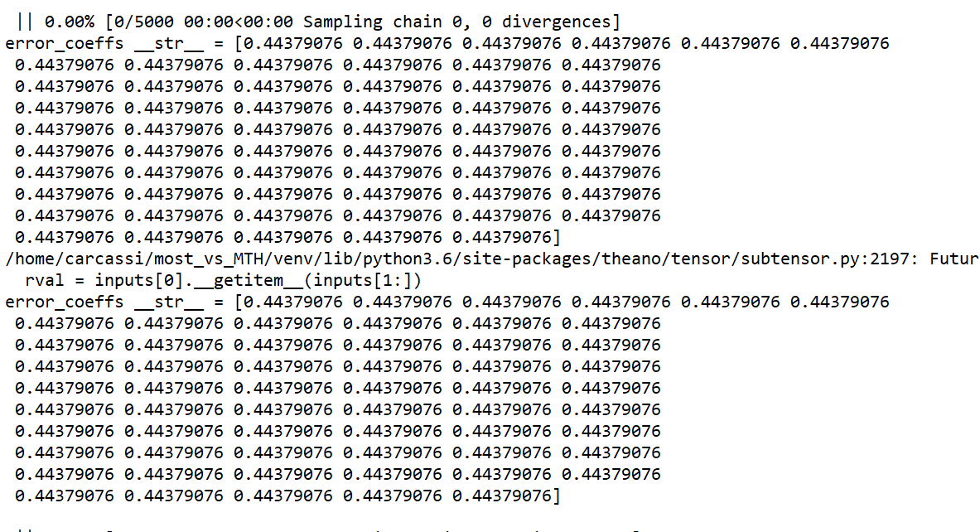The height and width of the screenshot is (532, 980).
Task: Click '__getitem__' in the rval line
Action: 249,281
